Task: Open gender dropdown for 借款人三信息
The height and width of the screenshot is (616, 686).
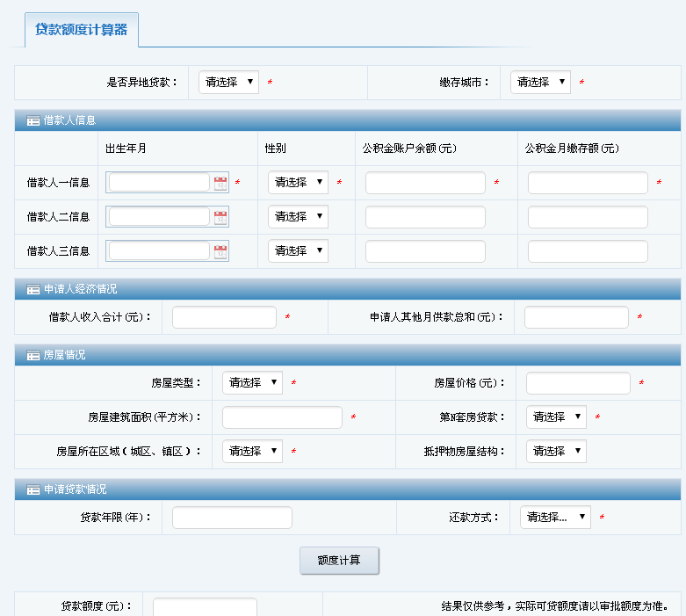Action: pyautogui.click(x=298, y=250)
